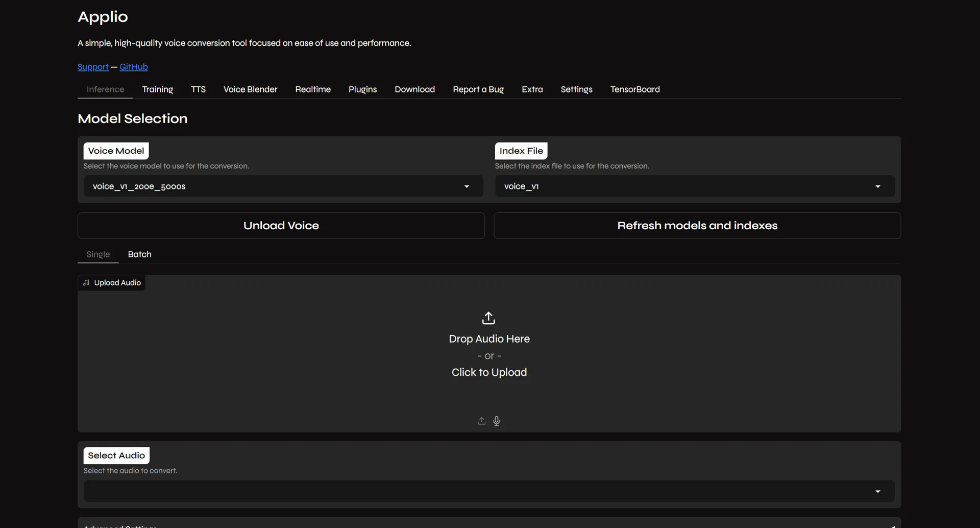Go to the Realtime tab
The width and height of the screenshot is (980, 528).
tap(313, 89)
